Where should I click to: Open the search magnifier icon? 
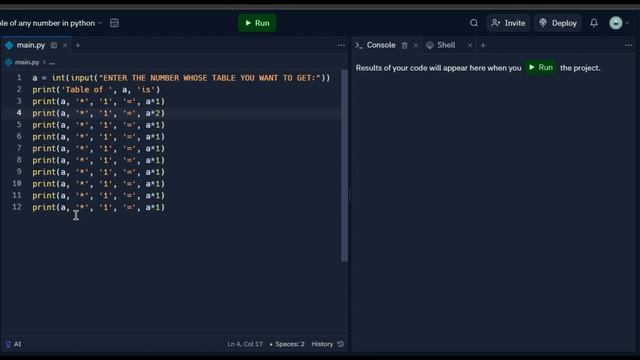click(473, 23)
